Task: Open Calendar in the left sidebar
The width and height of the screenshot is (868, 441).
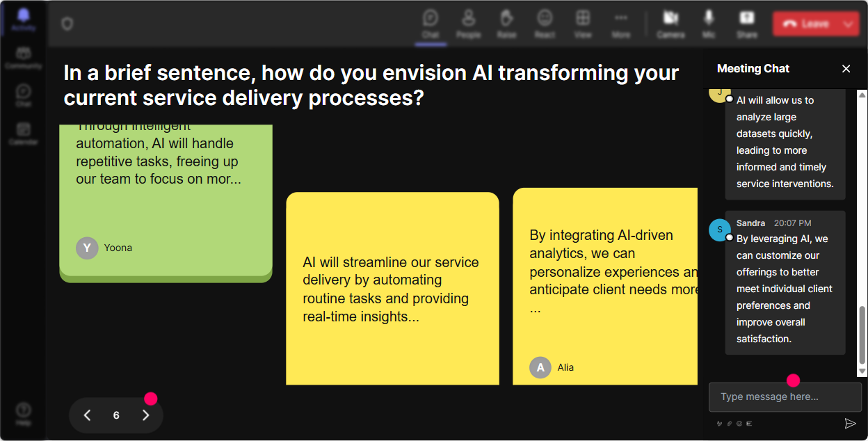Action: coord(23,134)
